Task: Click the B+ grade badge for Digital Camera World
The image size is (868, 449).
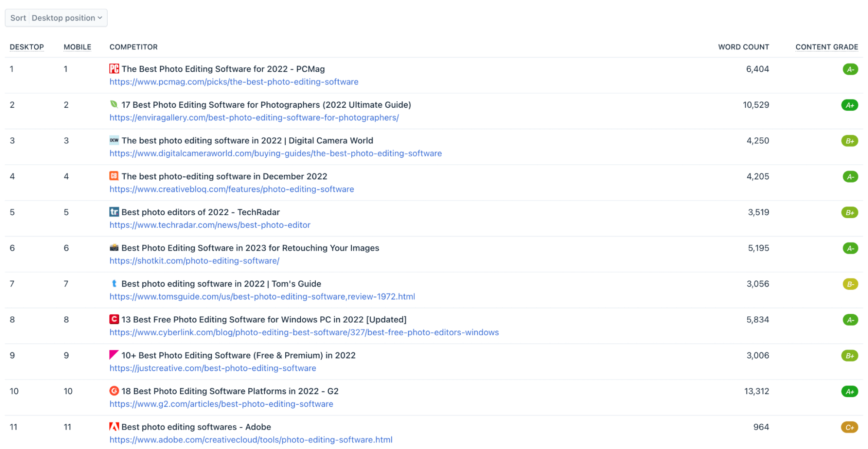Action: (x=850, y=141)
